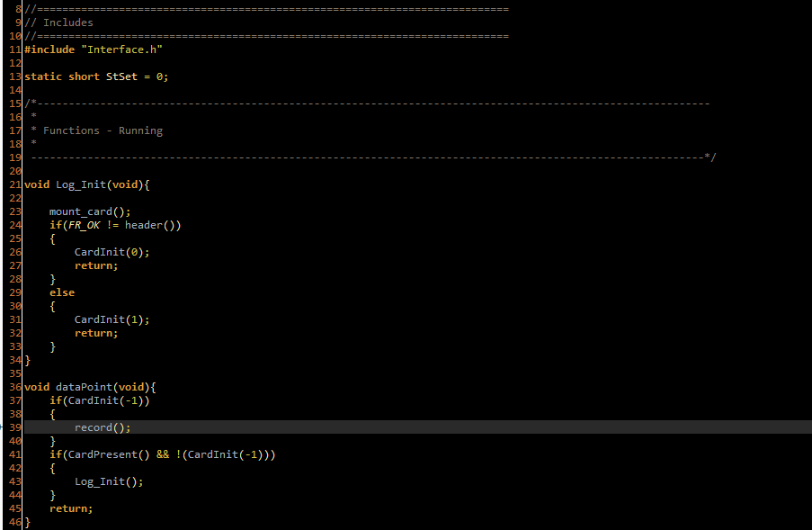812x530 pixels.
Task: Click the closing brace on line 46
Action: coord(28,522)
